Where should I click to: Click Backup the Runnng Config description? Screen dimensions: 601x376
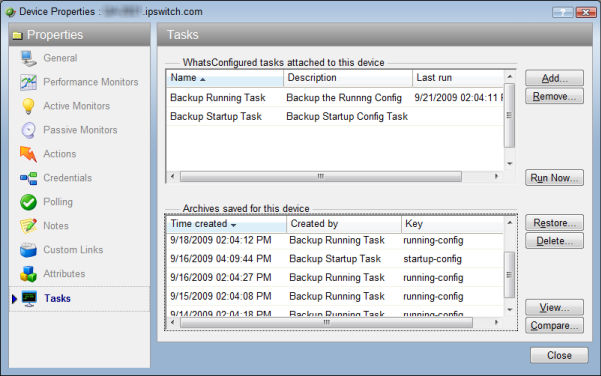pyautogui.click(x=344, y=98)
